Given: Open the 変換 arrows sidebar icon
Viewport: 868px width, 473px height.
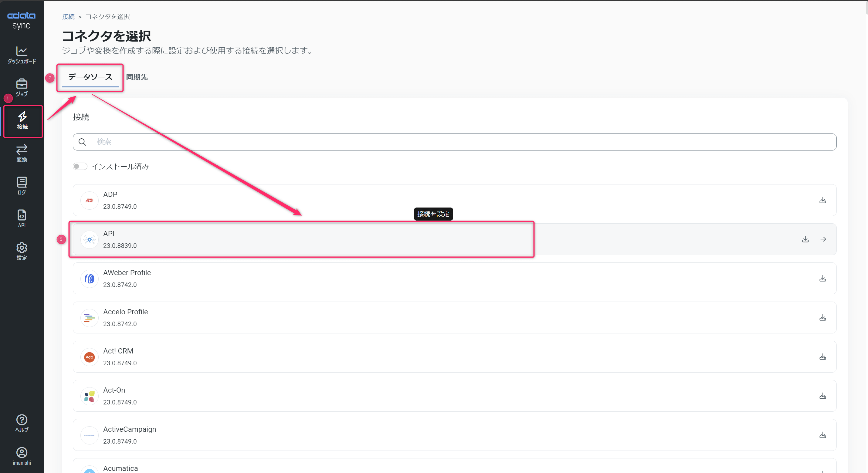Looking at the screenshot, I should 22,153.
